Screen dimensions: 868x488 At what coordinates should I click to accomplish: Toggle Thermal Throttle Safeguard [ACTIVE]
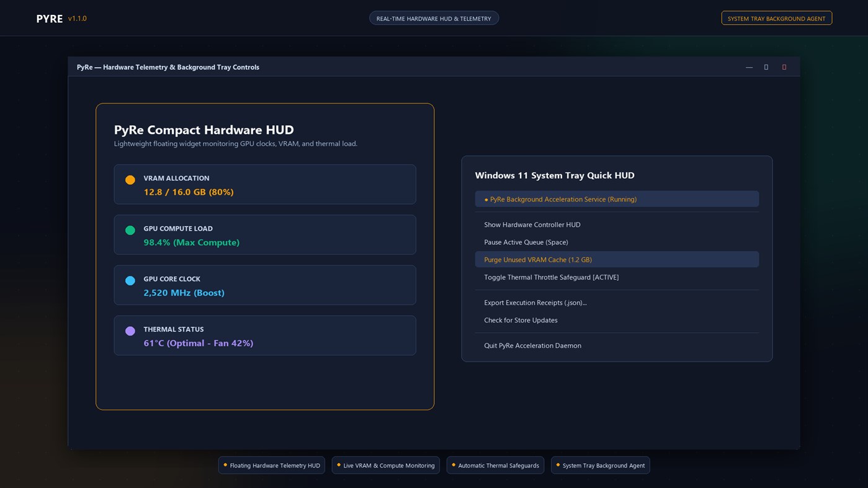click(617, 277)
